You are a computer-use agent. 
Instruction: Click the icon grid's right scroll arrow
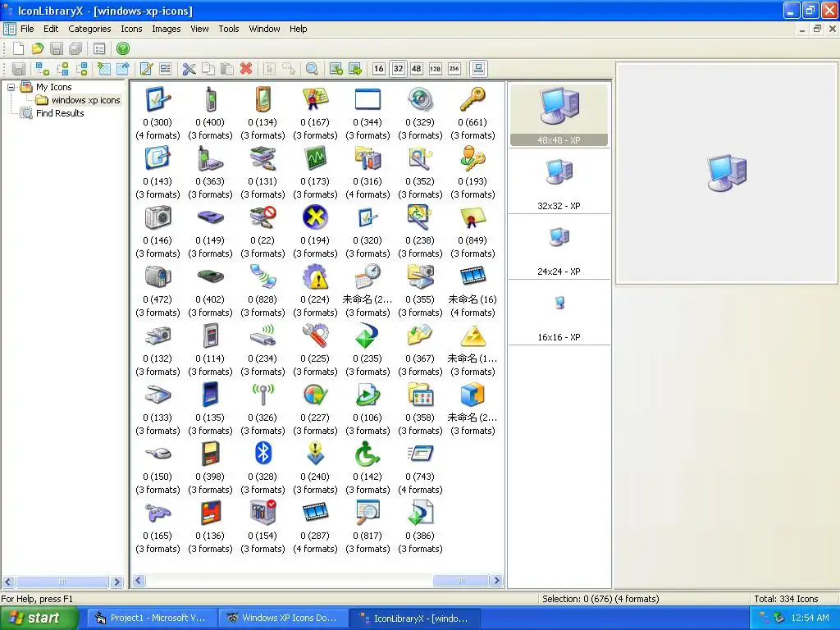496,580
